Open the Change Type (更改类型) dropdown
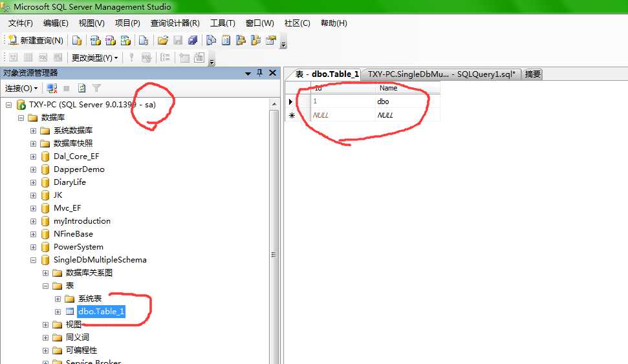The image size is (628, 364). tap(94, 58)
